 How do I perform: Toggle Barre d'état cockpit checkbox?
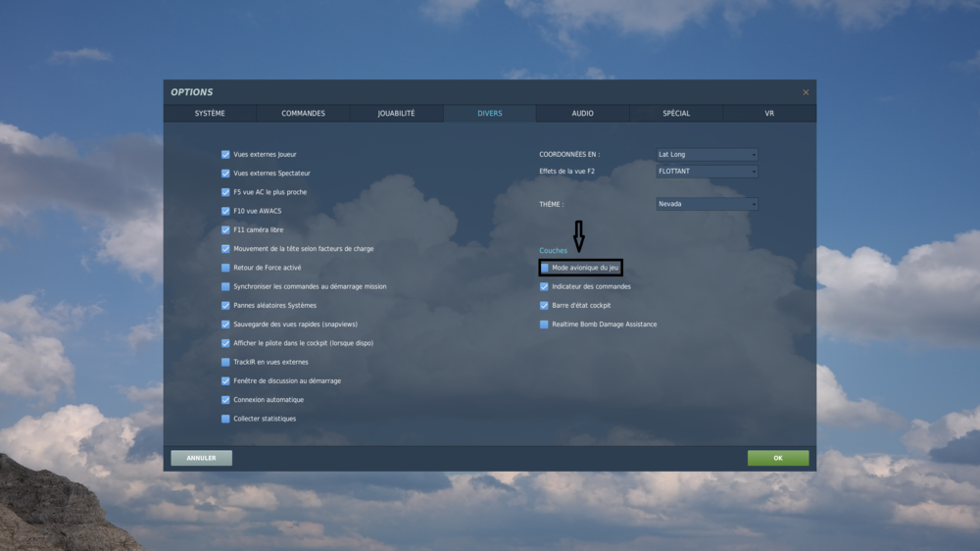click(544, 305)
